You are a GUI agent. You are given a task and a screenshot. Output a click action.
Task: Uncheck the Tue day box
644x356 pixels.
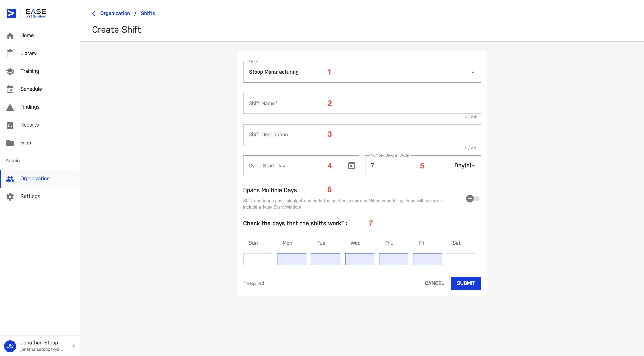pyautogui.click(x=326, y=259)
